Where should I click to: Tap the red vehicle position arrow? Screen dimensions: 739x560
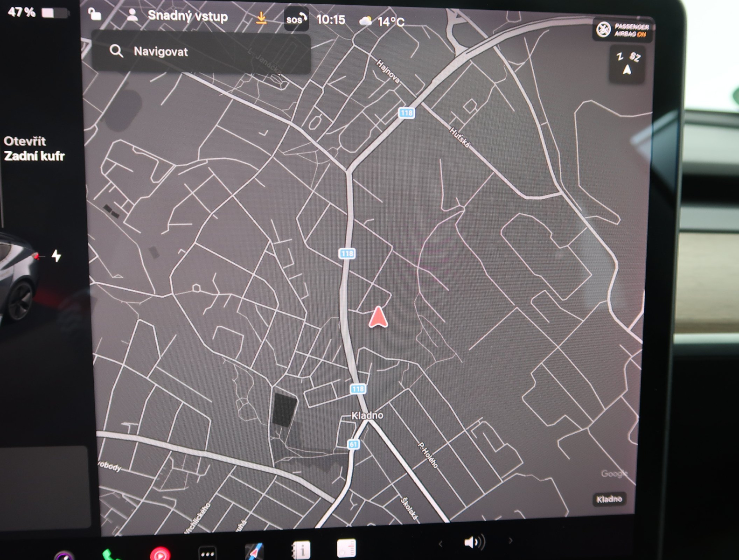(378, 317)
